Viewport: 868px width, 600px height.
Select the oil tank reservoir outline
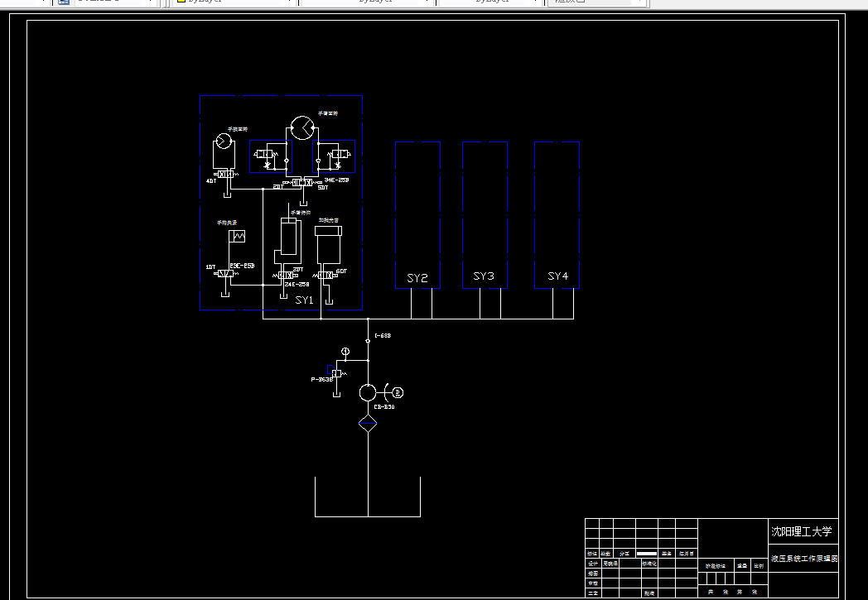click(x=368, y=497)
